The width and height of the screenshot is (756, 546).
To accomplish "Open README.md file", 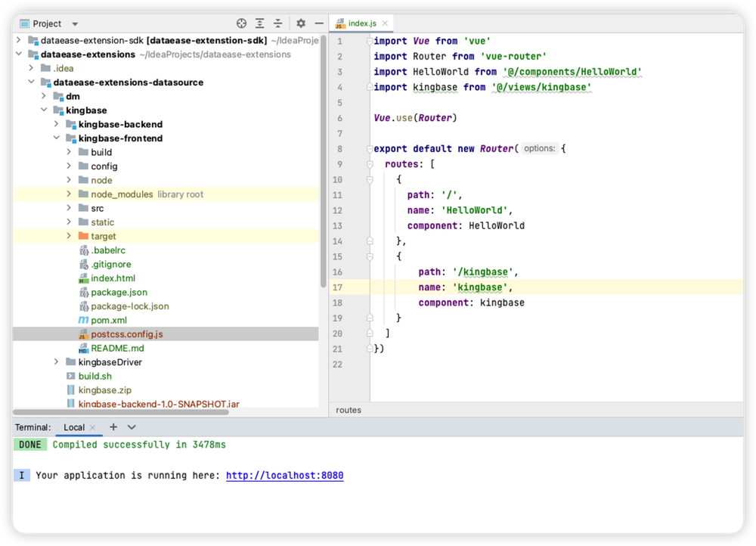I will (x=117, y=348).
